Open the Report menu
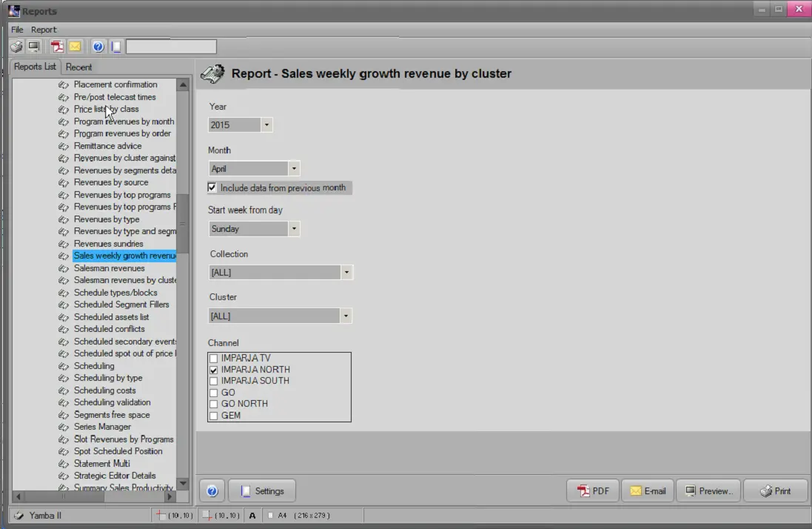The width and height of the screenshot is (812, 529). (44, 30)
